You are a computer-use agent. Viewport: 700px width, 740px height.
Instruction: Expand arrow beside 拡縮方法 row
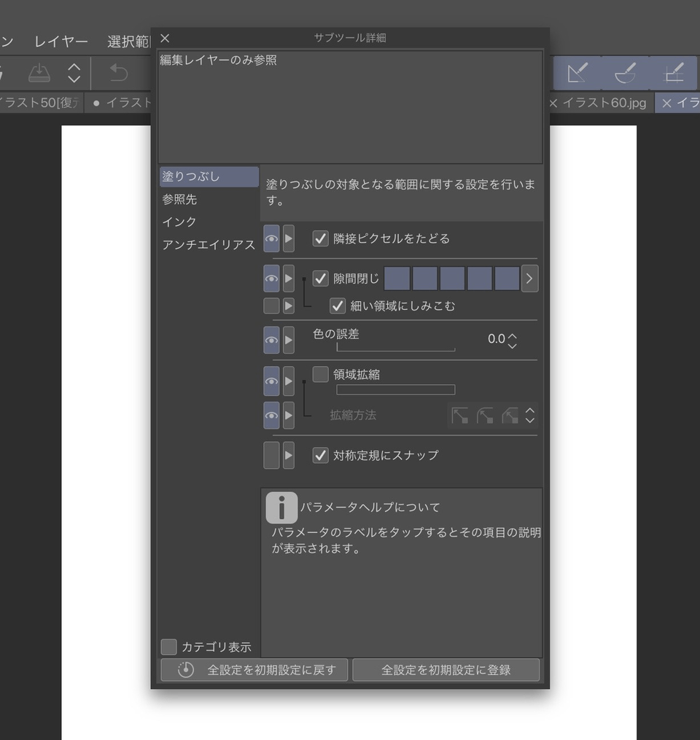[289, 416]
